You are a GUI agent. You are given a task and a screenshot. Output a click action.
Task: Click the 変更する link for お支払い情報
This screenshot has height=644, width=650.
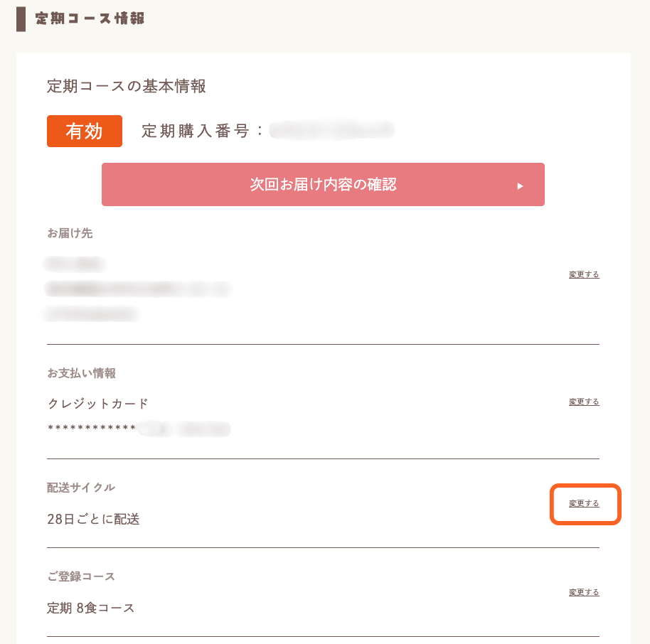coord(582,402)
